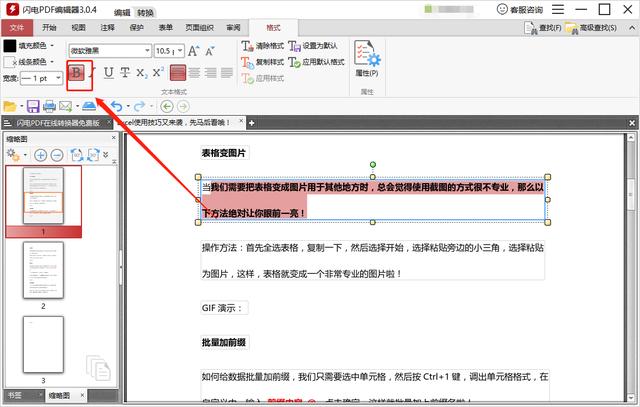Add a new document tab with plus
This screenshot has height=407, width=640.
(x=251, y=123)
